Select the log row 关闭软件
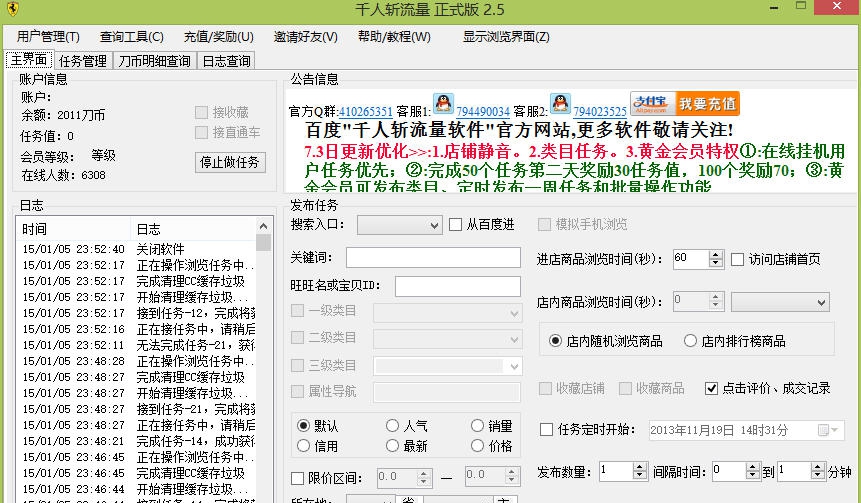The image size is (861, 503). (x=137, y=249)
